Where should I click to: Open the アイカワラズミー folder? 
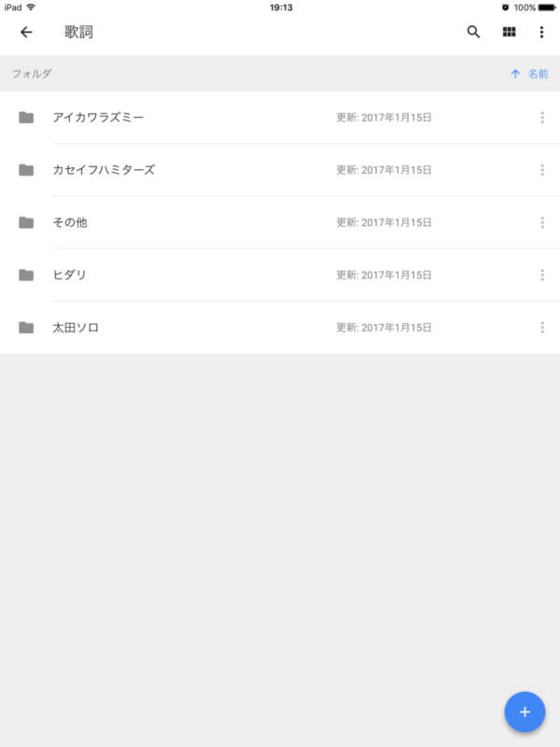click(98, 118)
